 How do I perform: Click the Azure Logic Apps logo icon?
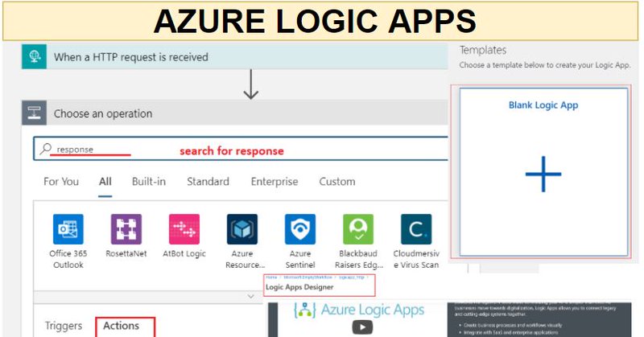[x=305, y=310]
